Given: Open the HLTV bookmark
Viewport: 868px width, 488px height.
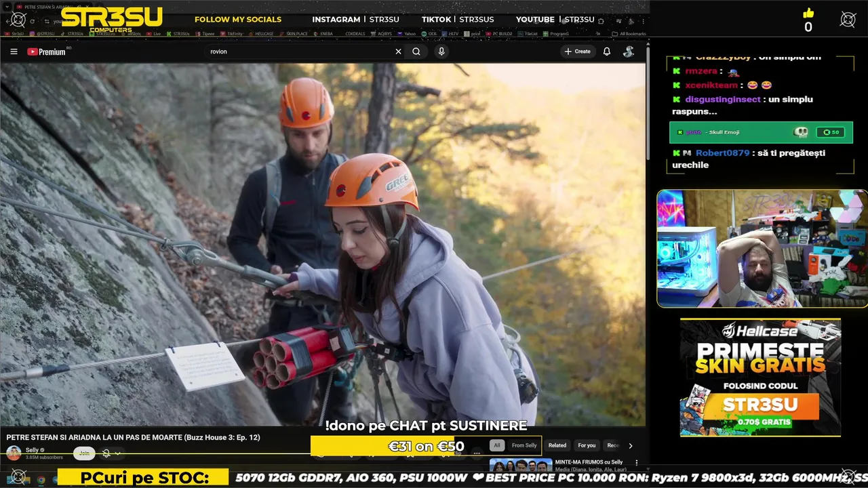Looking at the screenshot, I should click(x=450, y=34).
